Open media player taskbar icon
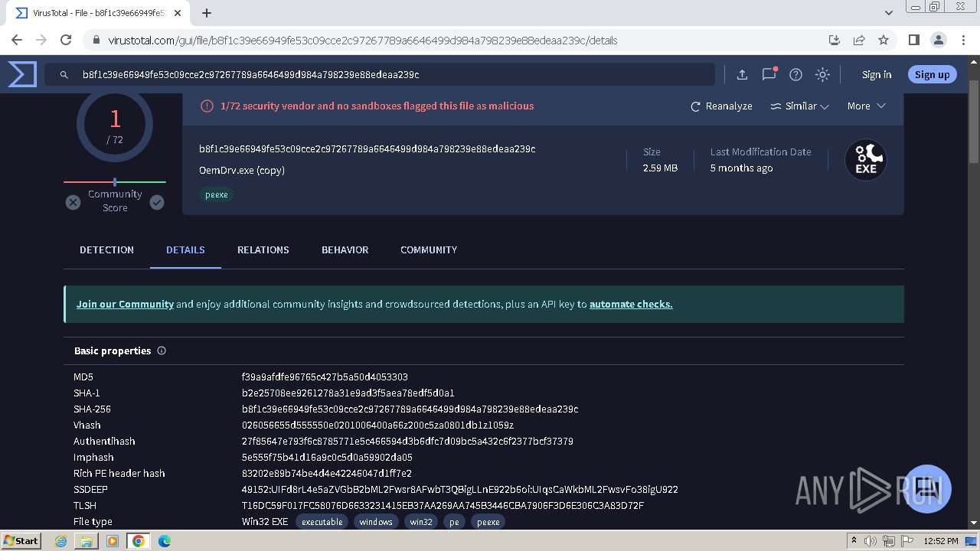 113,541
